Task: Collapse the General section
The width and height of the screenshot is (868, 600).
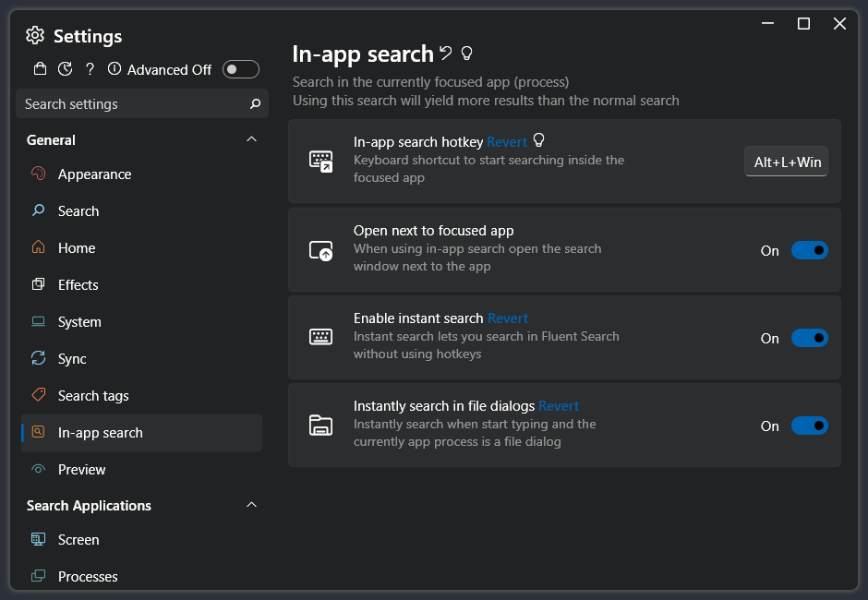Action: [x=251, y=138]
